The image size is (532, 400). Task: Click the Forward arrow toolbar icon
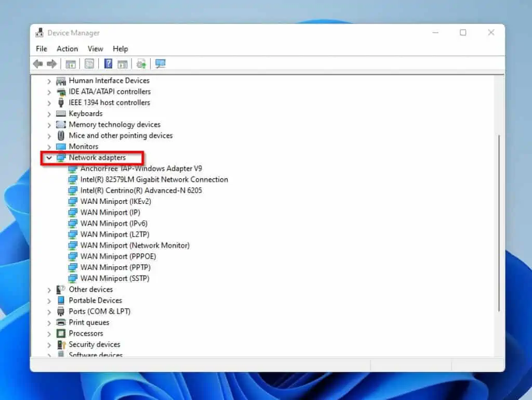point(51,64)
